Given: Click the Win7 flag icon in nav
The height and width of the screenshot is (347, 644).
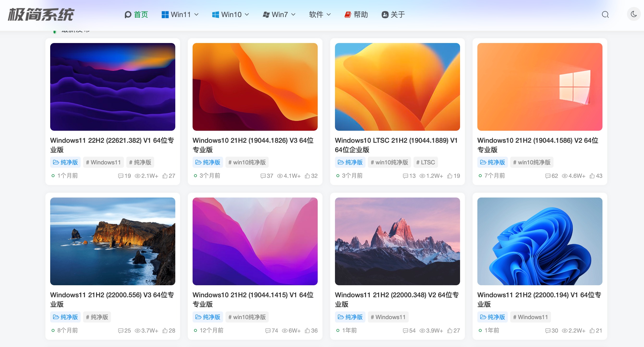Looking at the screenshot, I should click(266, 14).
